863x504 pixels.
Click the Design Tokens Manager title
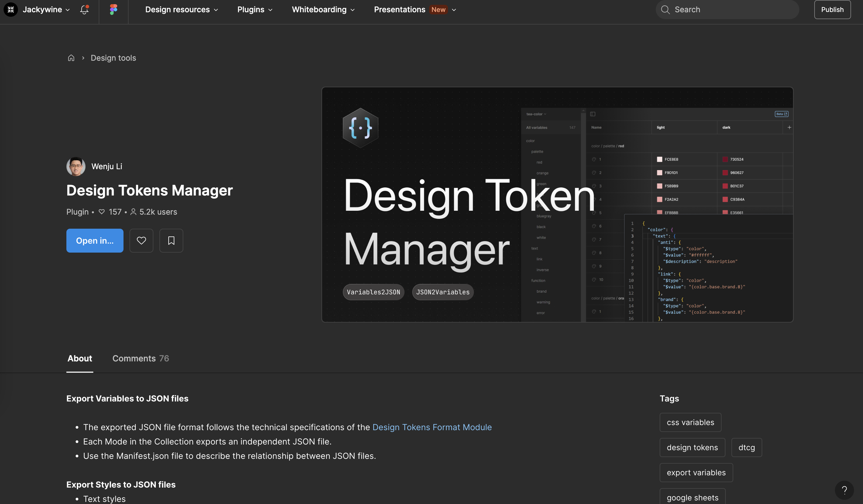click(150, 190)
